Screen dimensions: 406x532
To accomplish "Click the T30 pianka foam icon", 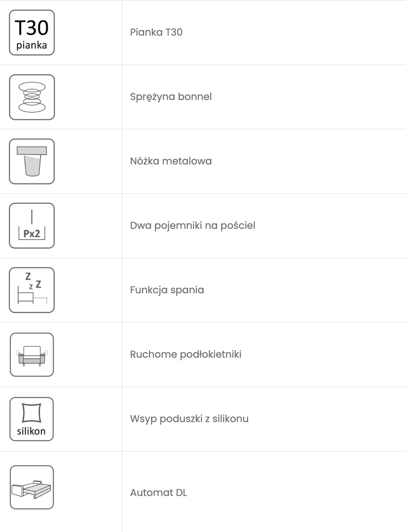I will 32,33.
